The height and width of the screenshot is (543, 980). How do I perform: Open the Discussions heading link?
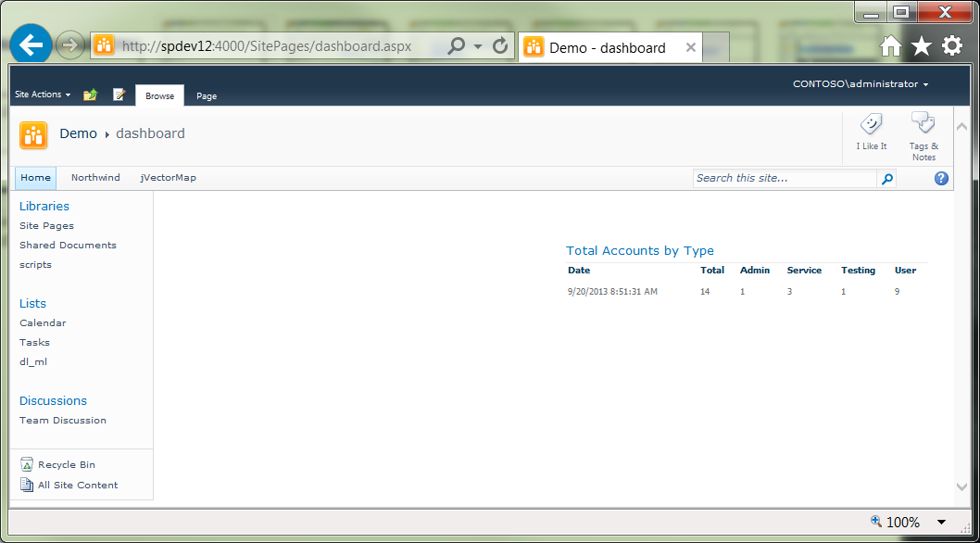point(53,401)
